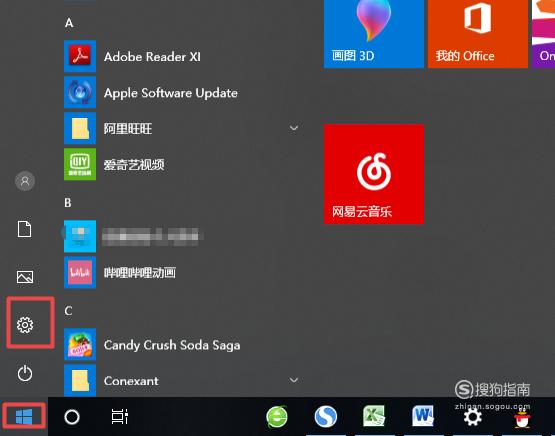Click the Apple Software Update label
Viewport: 555px width, 436px height.
[171, 93]
